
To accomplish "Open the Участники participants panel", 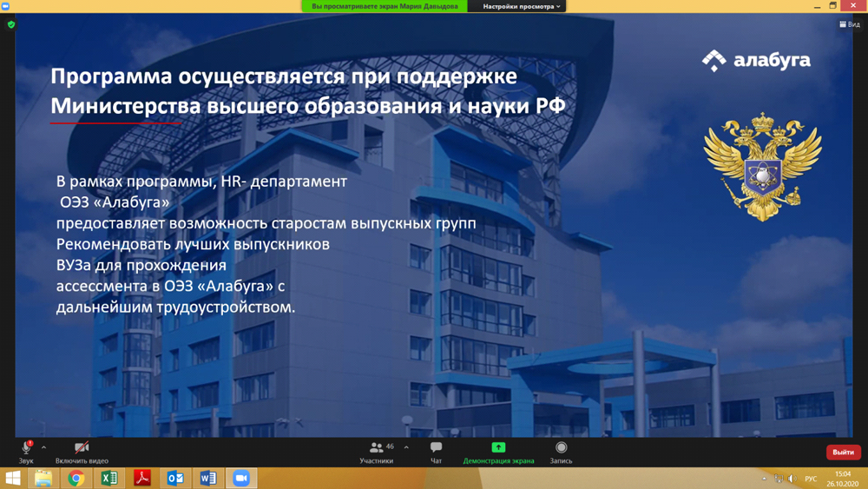I will point(377,452).
